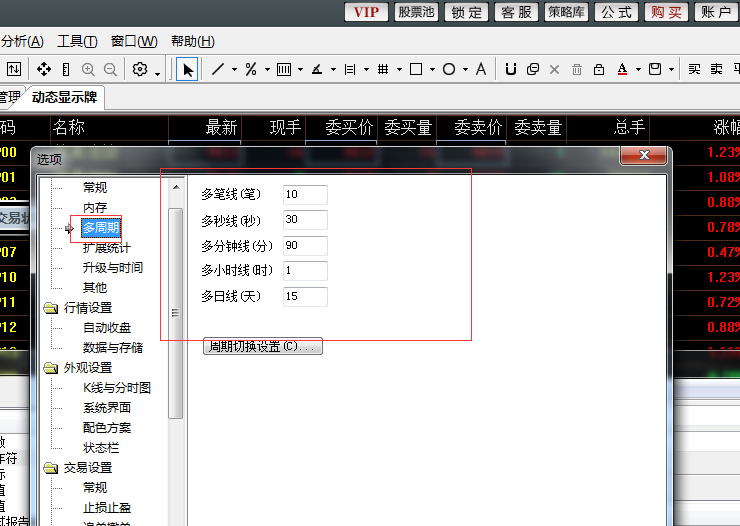The image size is (740, 526).
Task: Select the arrow pointer tool
Action: tap(187, 70)
